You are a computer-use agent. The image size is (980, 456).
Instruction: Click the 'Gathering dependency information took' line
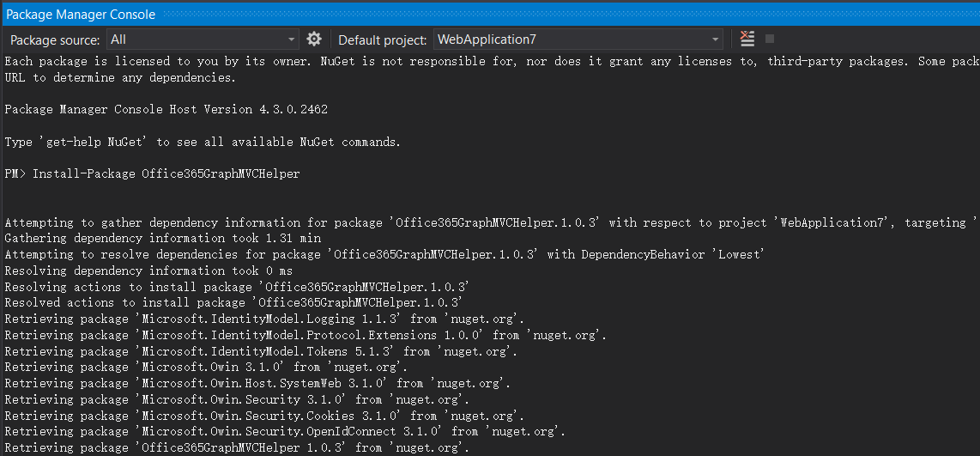tap(162, 238)
